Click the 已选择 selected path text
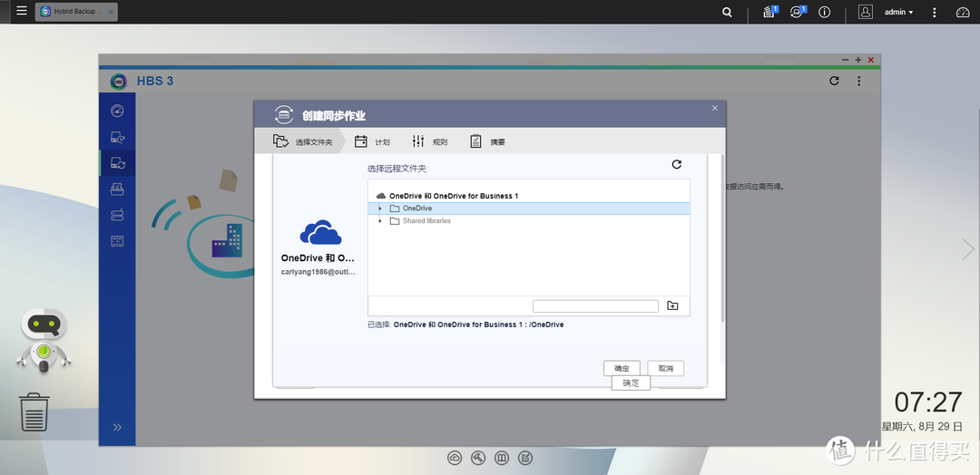980x475 pixels. click(x=465, y=325)
